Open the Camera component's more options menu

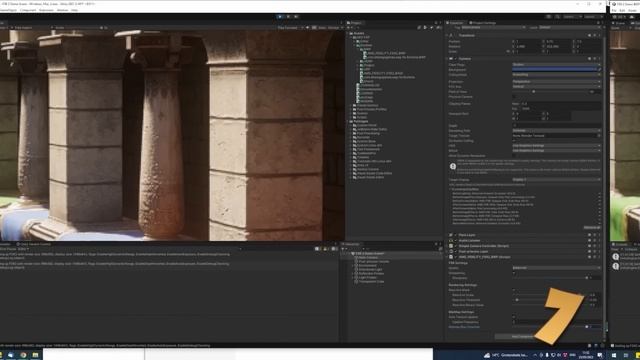pyautogui.click(x=599, y=58)
